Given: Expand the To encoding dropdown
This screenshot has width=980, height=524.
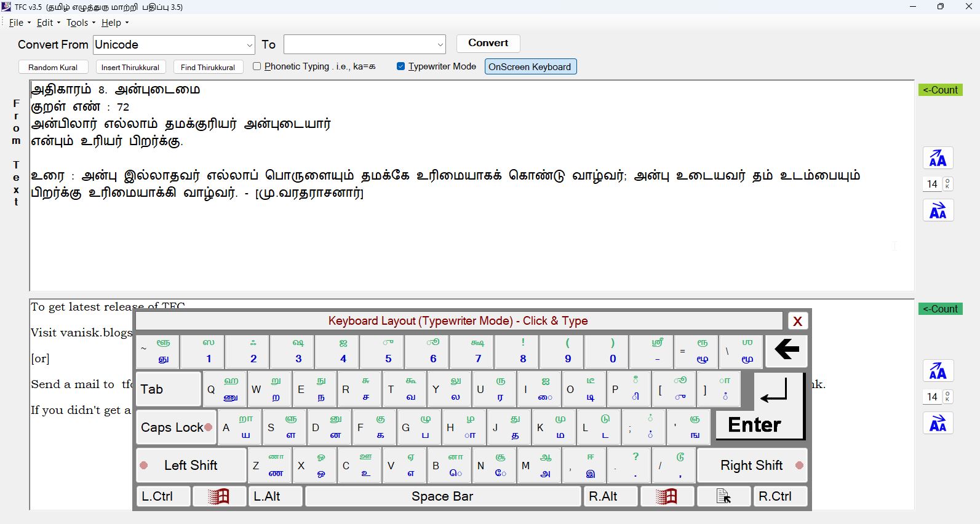Looking at the screenshot, I should tap(440, 45).
